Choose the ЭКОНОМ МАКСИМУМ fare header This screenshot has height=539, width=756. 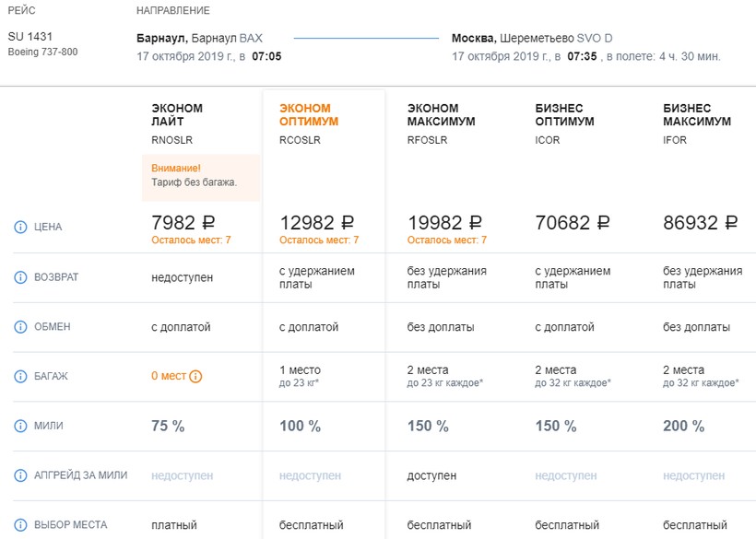click(x=441, y=114)
